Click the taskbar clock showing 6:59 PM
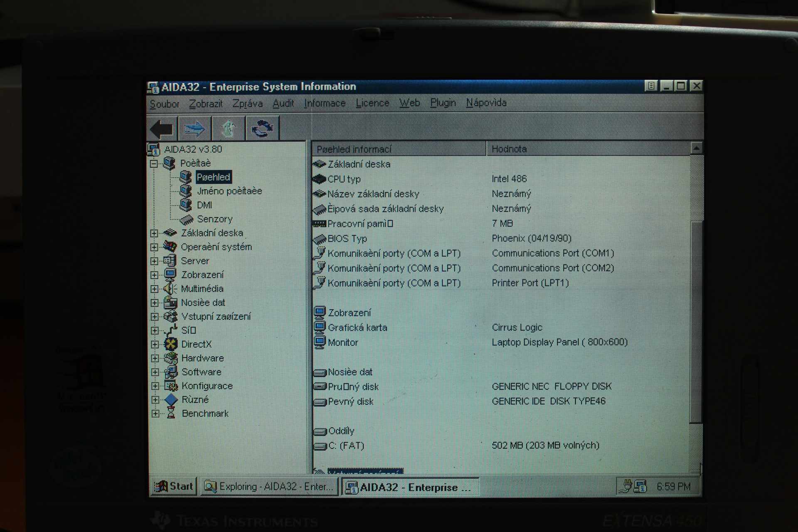798x532 pixels. click(673, 486)
